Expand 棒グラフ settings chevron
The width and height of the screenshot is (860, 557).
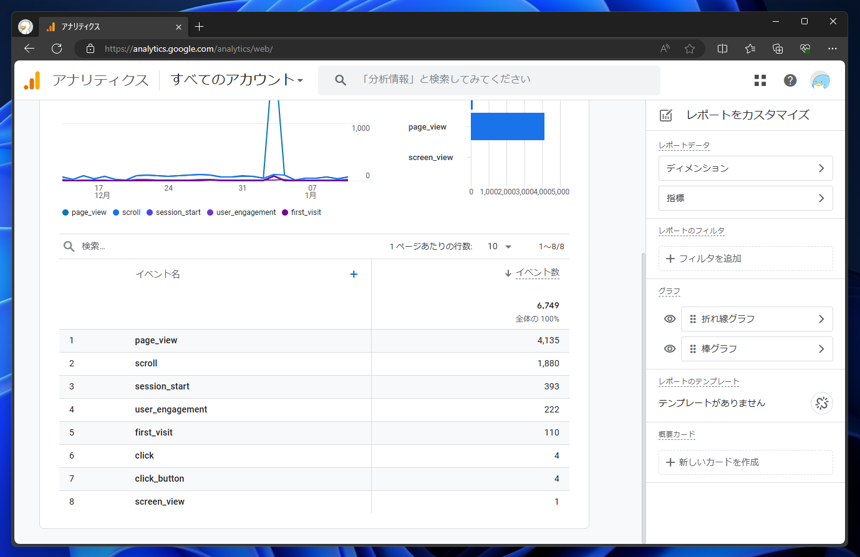click(821, 349)
